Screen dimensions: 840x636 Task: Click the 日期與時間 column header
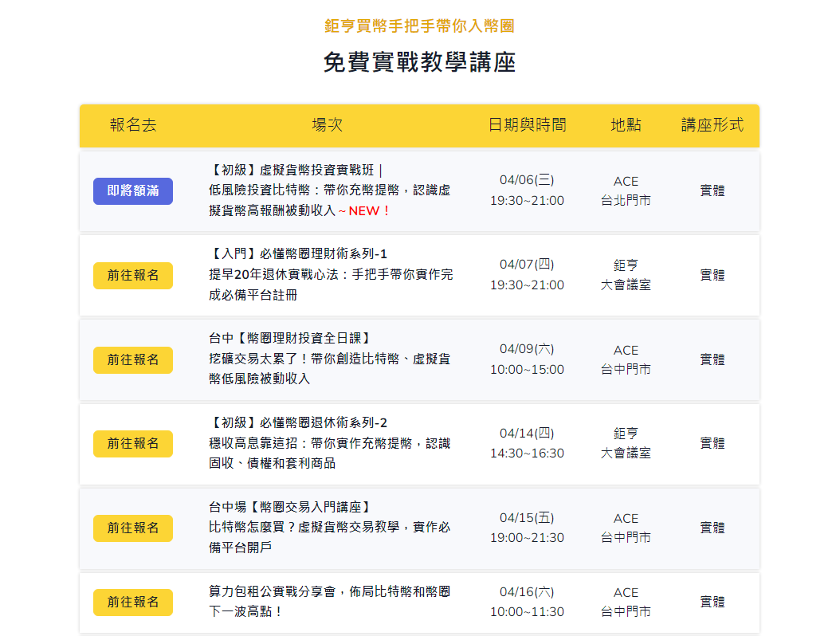pos(527,125)
